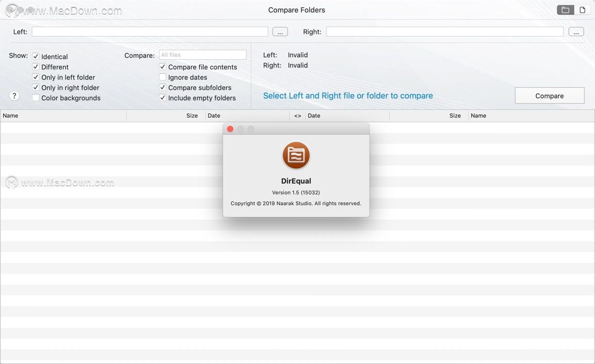Image resolution: width=595 pixels, height=364 pixels.
Task: Disable Only in left folder
Action: coord(36,77)
